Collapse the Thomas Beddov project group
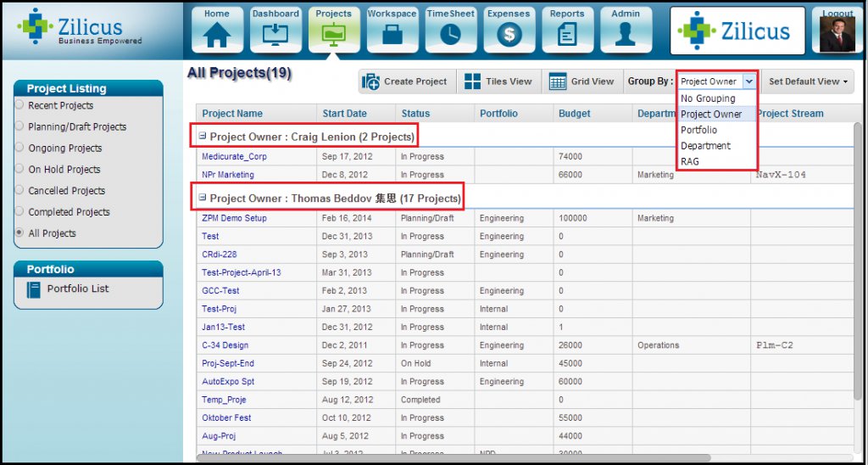Image resolution: width=868 pixels, height=465 pixels. coord(203,198)
